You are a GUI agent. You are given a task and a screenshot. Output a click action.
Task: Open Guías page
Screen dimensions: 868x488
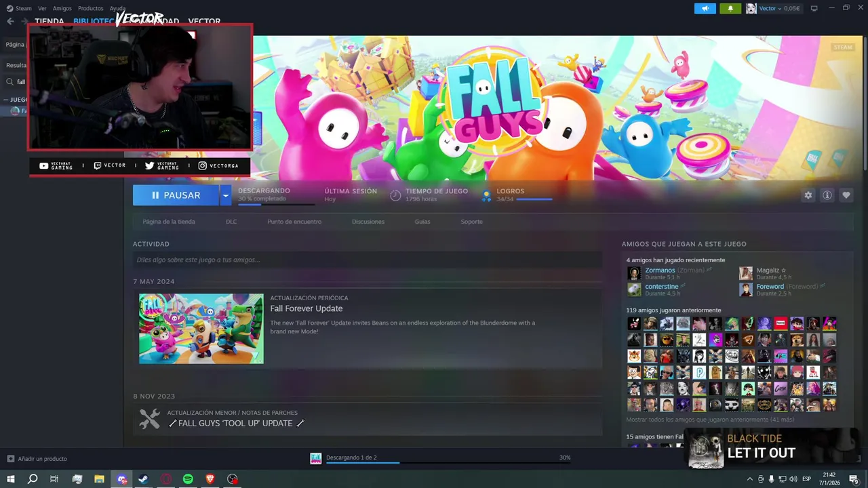coord(422,222)
